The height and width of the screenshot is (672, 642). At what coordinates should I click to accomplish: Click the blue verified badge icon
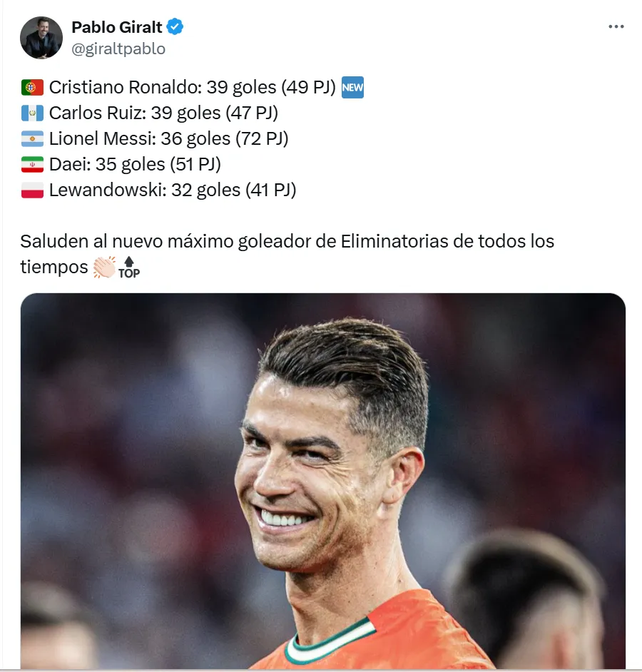tap(175, 26)
